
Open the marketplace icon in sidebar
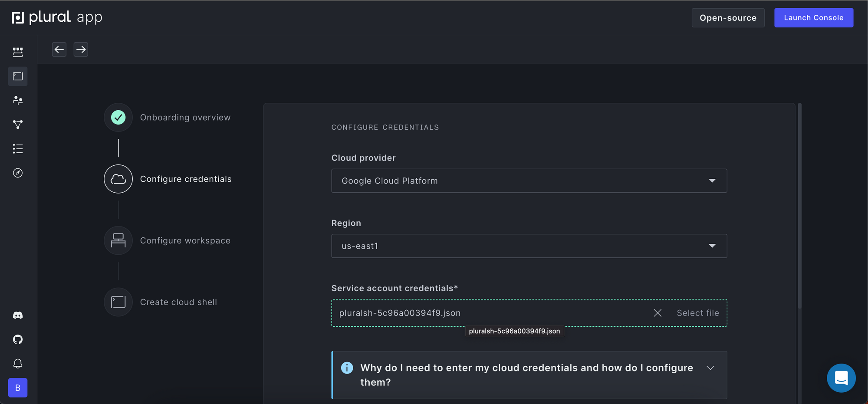point(18,52)
